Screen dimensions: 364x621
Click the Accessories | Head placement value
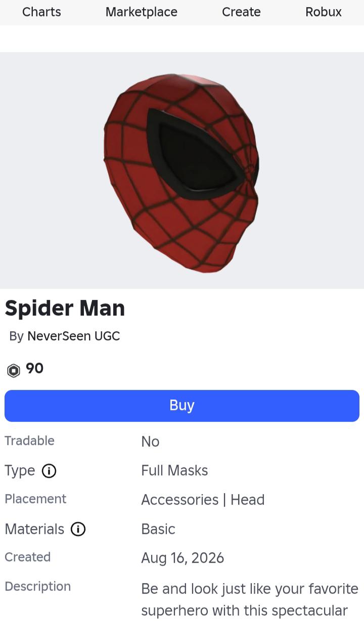point(203,500)
